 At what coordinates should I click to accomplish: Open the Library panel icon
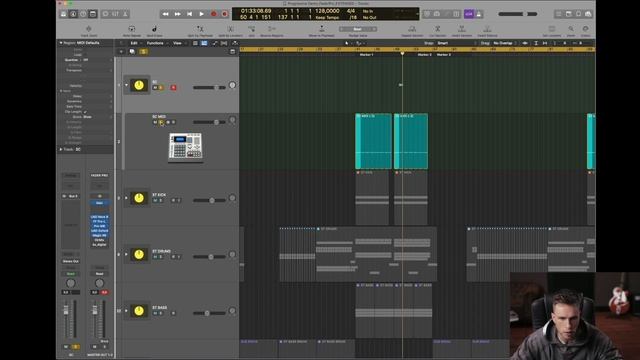coord(63,14)
